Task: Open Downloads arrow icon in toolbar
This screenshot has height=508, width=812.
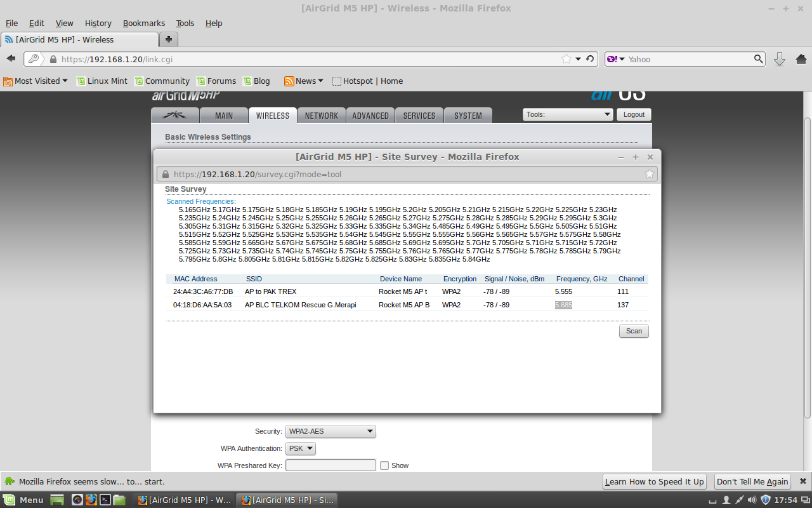Action: 780,59
